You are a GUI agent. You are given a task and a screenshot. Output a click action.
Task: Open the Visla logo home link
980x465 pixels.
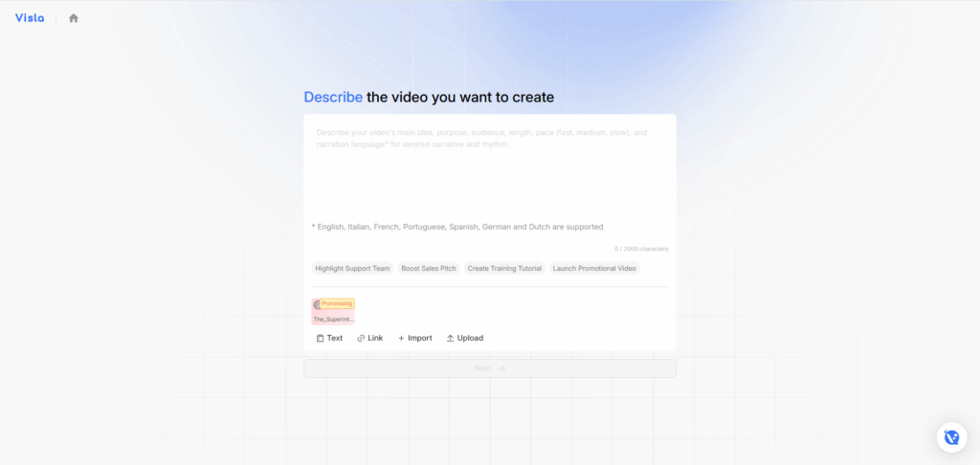coord(30,18)
